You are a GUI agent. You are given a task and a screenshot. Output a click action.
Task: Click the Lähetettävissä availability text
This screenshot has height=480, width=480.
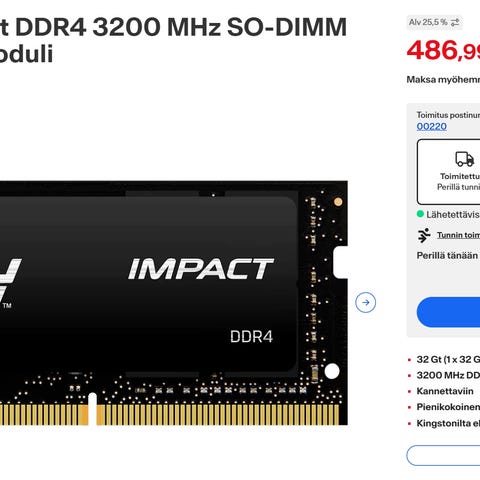[453, 214]
